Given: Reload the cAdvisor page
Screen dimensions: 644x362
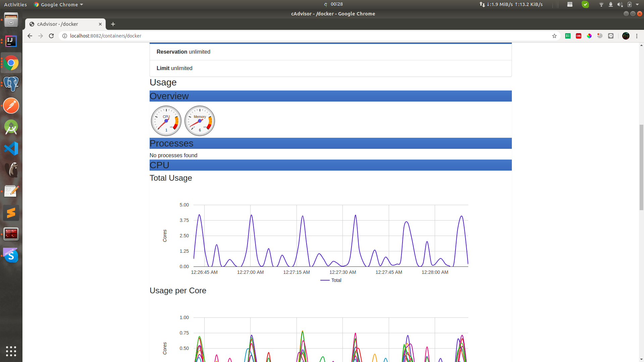Looking at the screenshot, I should pyautogui.click(x=51, y=36).
